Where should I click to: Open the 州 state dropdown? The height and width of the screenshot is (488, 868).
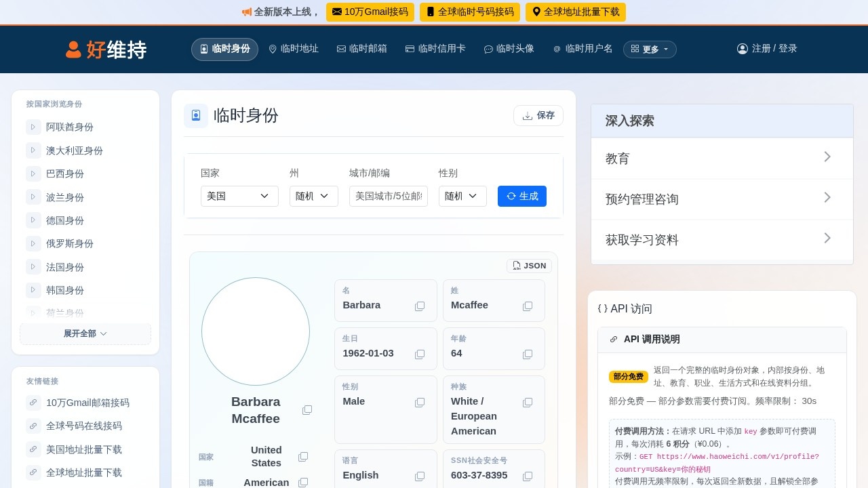[x=314, y=196]
